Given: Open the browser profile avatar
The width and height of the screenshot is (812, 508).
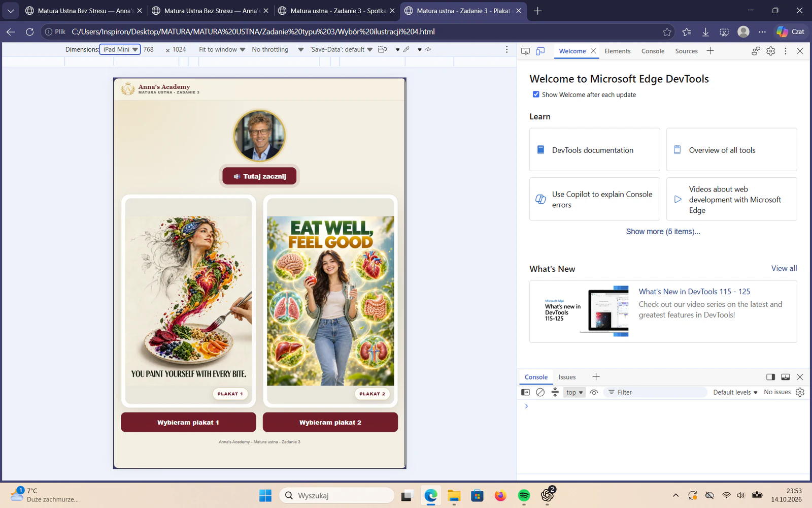Looking at the screenshot, I should click(x=743, y=31).
